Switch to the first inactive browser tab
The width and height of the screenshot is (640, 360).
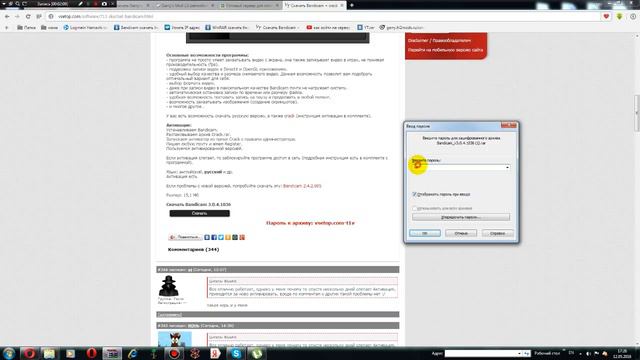[x=135, y=5]
